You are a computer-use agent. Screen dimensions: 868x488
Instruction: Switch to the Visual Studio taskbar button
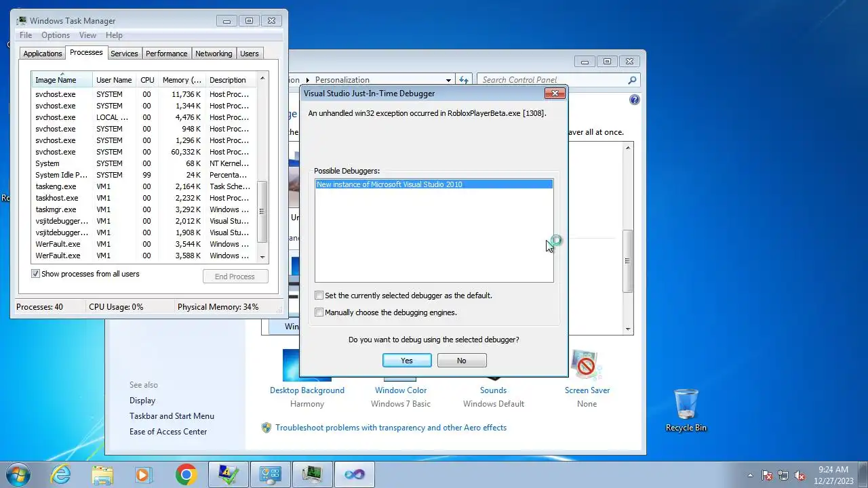[354, 474]
